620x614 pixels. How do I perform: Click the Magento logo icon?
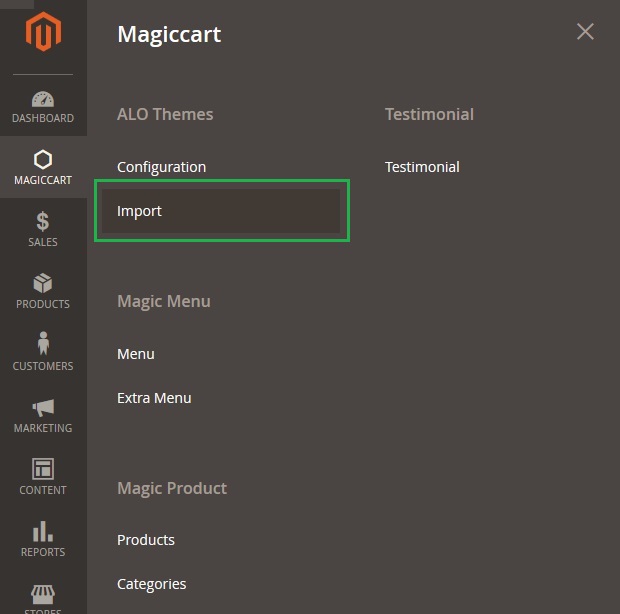43,33
